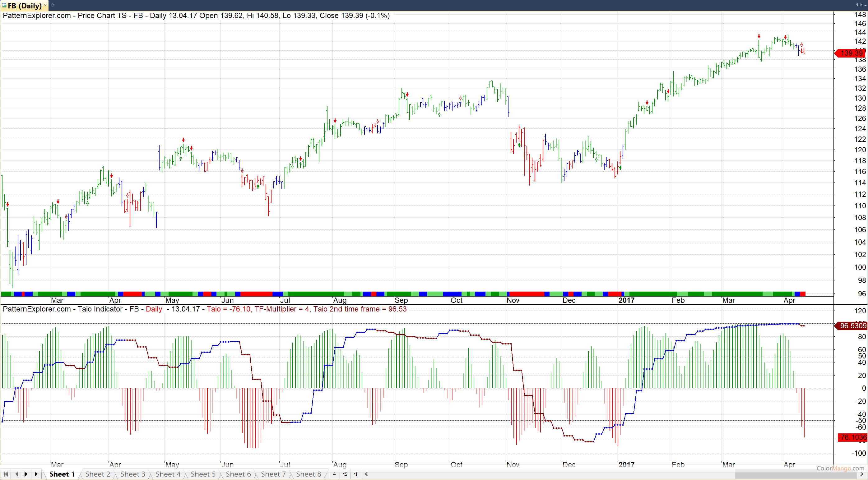The image size is (868, 480).
Task: Jump to first sheet tab button
Action: [6, 474]
